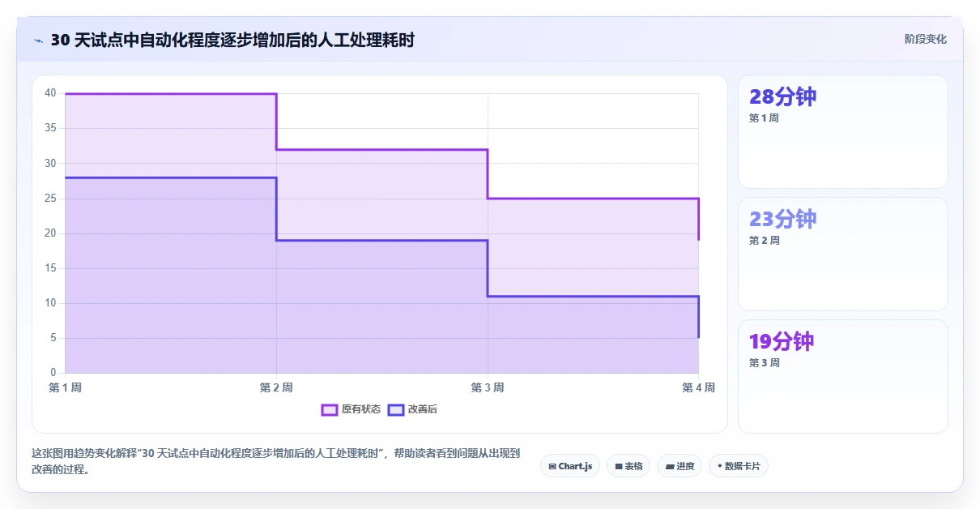This screenshot has height=509, width=980.
Task: Click the y-axis value 0
Action: point(53,373)
